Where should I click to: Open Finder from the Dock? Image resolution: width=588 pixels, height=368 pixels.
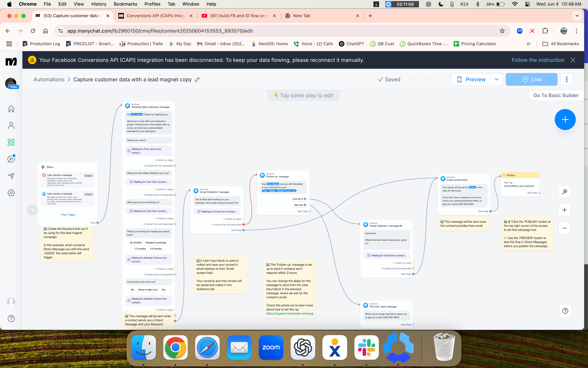(x=144, y=347)
